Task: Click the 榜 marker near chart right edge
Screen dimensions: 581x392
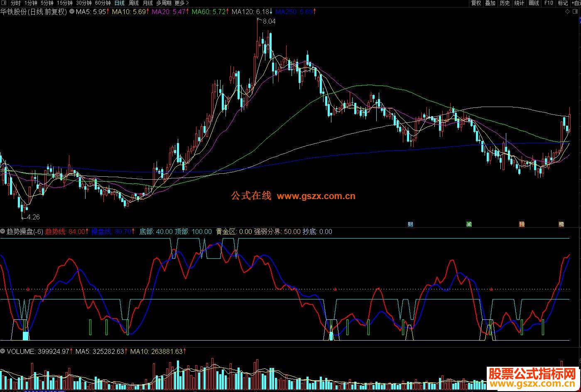Action: (561, 224)
